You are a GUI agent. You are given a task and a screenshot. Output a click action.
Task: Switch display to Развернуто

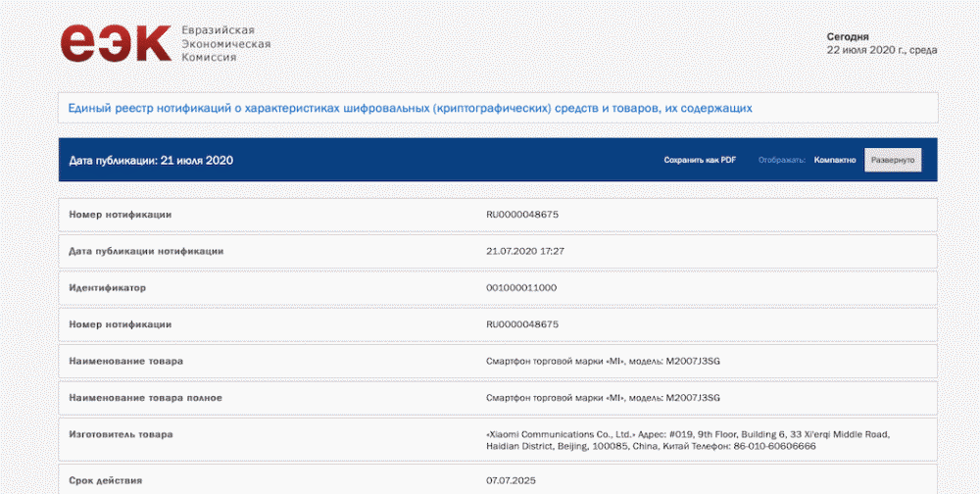tap(893, 160)
